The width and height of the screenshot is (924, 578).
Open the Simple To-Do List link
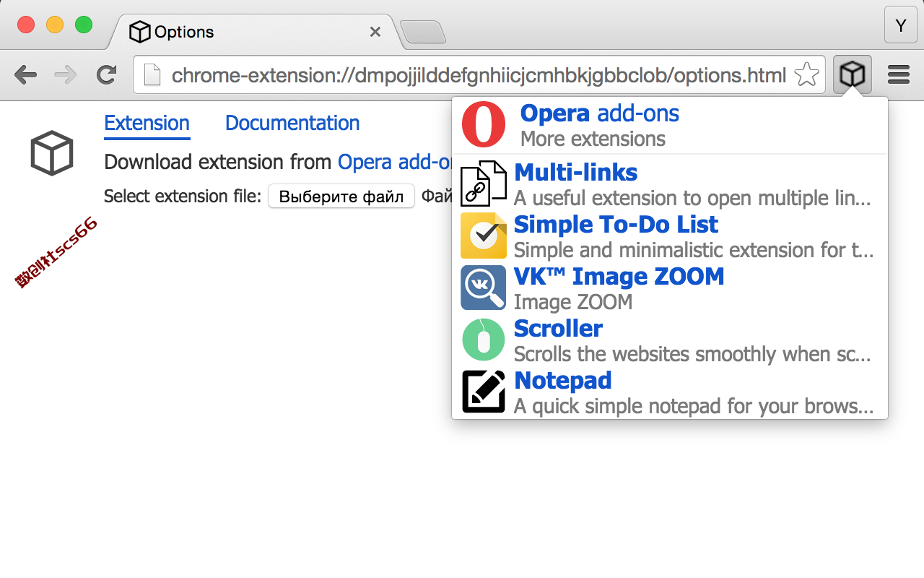[616, 225]
